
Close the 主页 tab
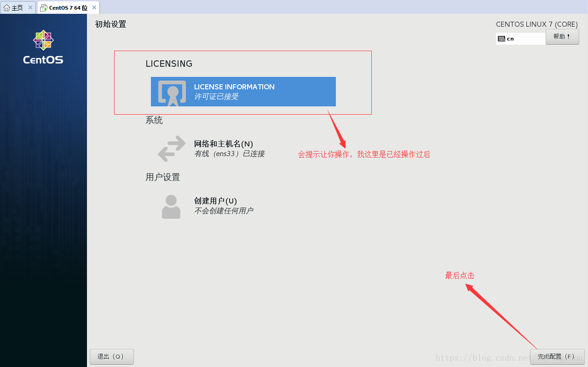30,8
